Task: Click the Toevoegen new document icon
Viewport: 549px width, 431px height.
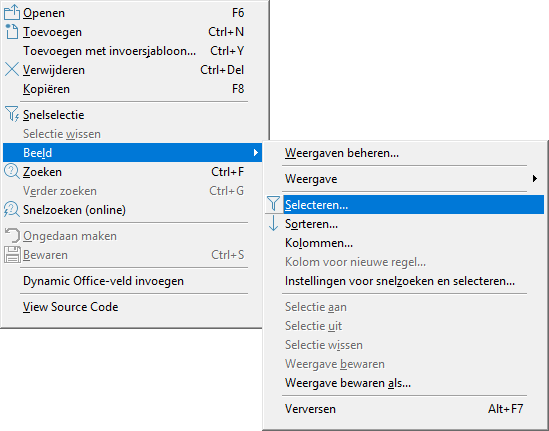Action: click(12, 32)
